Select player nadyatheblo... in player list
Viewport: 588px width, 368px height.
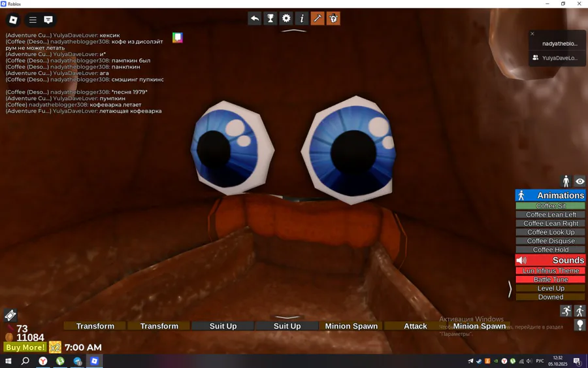[x=558, y=44]
